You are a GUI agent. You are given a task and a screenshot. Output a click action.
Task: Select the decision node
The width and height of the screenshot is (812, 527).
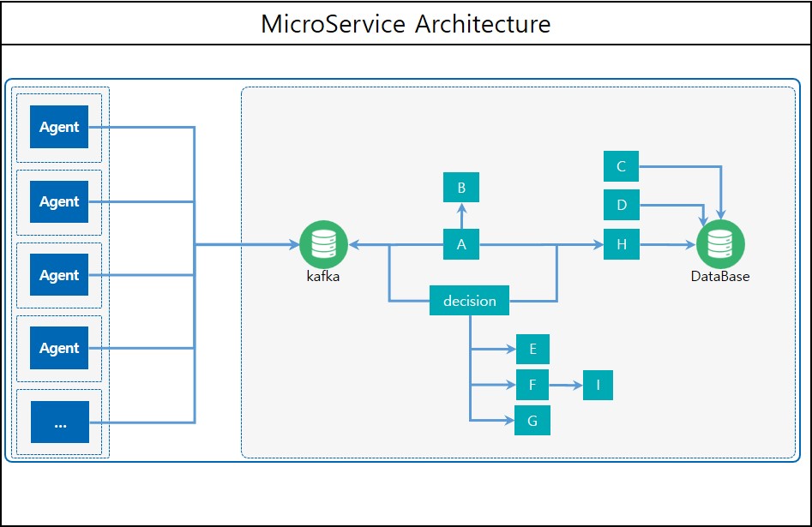click(x=469, y=301)
